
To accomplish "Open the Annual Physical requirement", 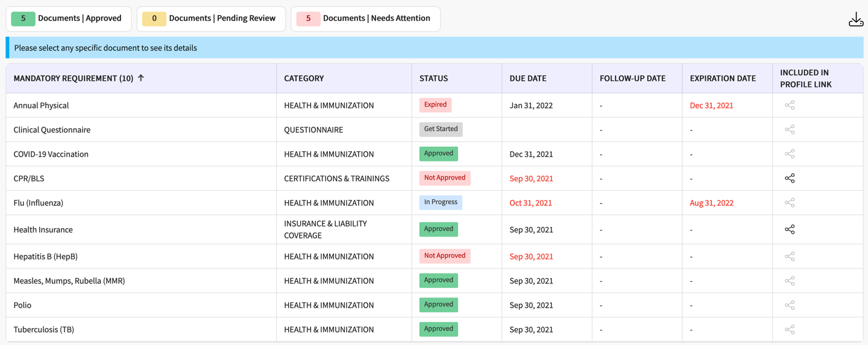I will tap(41, 105).
